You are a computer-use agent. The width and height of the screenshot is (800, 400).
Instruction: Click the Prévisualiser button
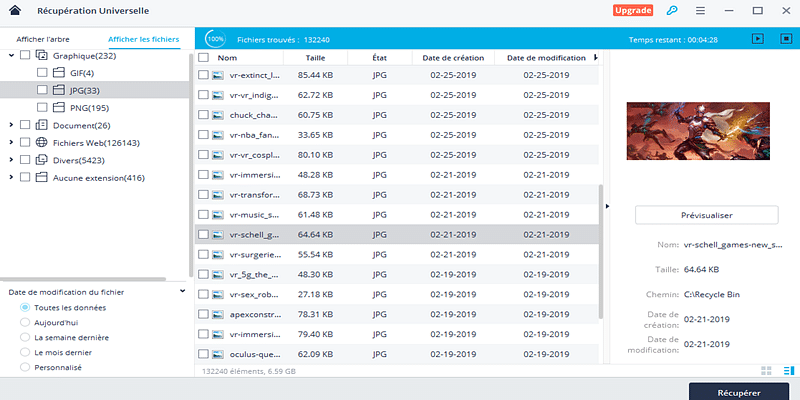tap(707, 215)
